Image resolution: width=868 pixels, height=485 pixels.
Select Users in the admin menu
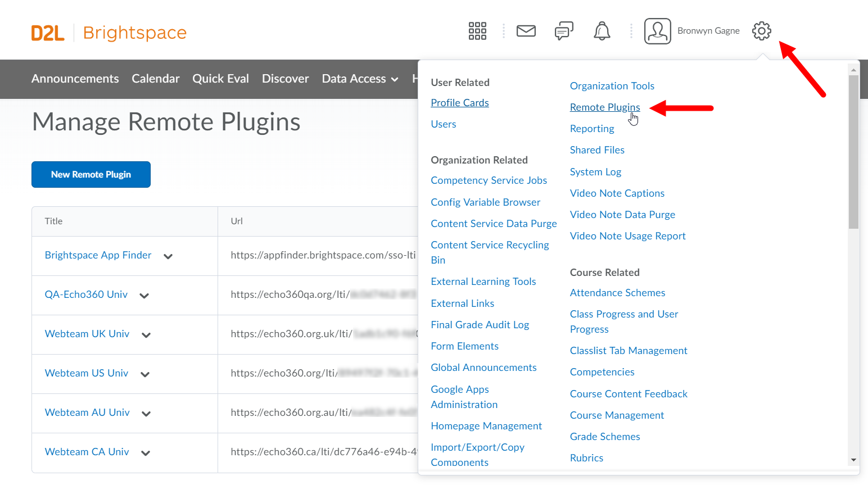click(x=444, y=124)
